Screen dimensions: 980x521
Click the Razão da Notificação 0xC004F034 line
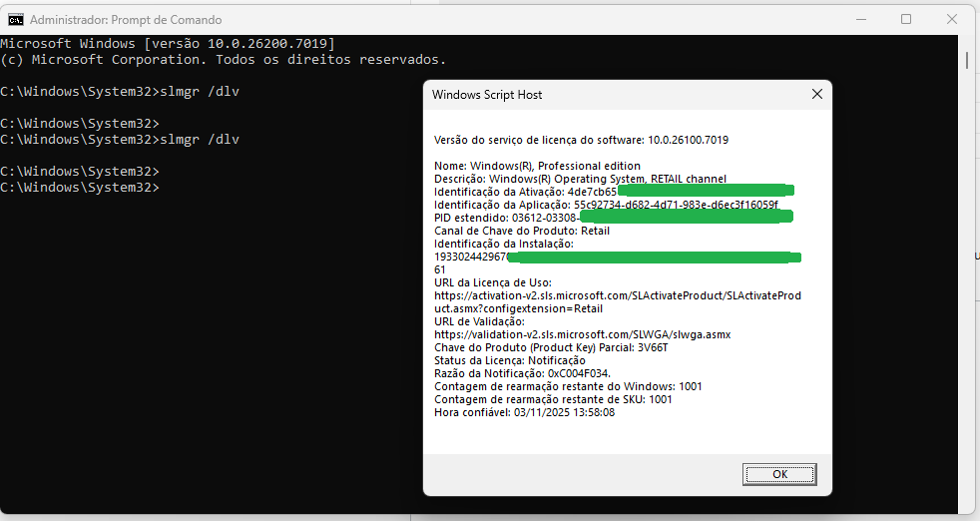pyautogui.click(x=523, y=373)
